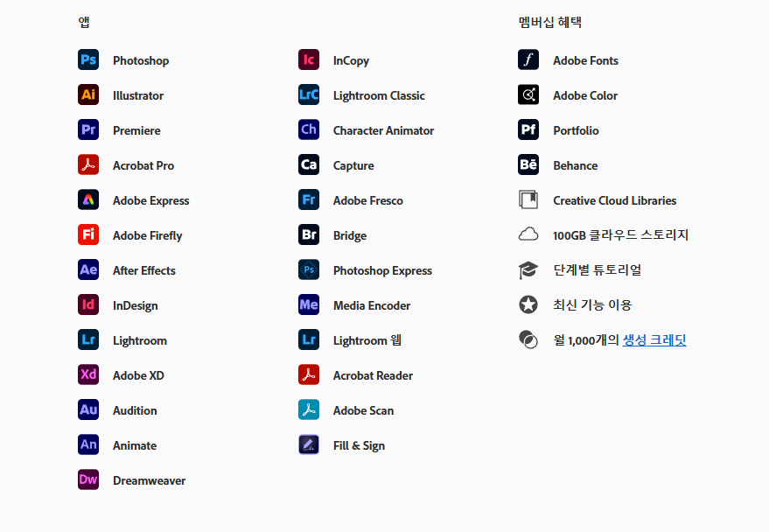The width and height of the screenshot is (769, 532).
Task: Click the Adobe Express icon
Action: 88,199
